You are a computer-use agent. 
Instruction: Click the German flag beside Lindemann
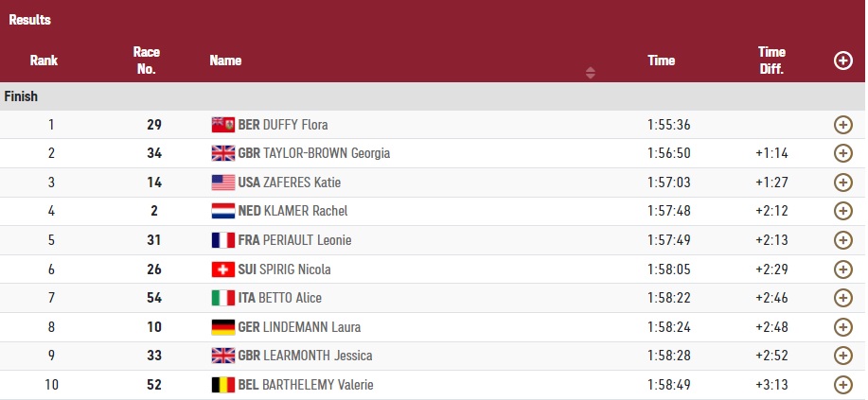point(222,327)
